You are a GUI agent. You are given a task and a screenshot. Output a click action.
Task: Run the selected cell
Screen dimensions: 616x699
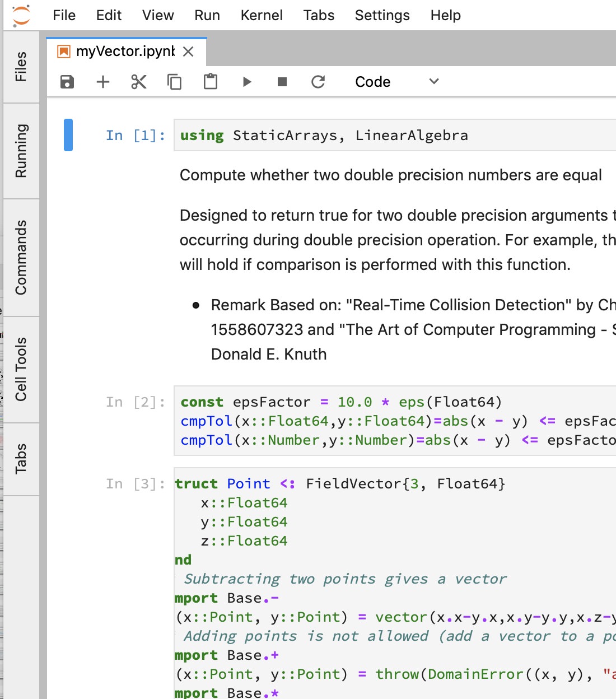point(247,82)
